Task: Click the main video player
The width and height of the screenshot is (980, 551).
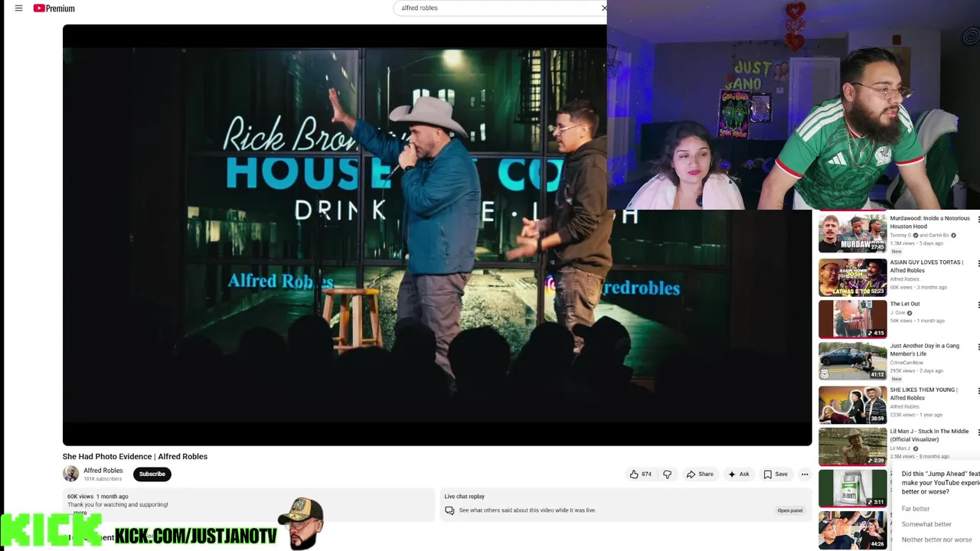Action: coord(437,235)
